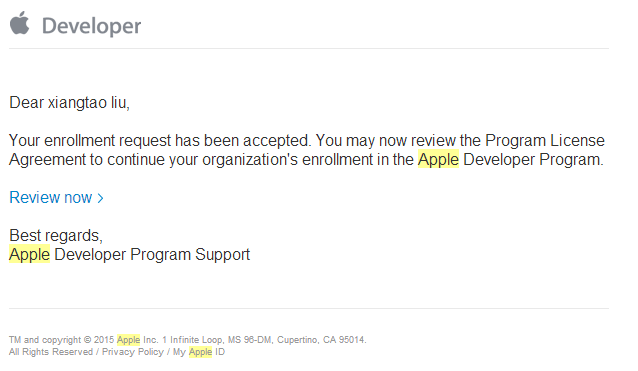The width and height of the screenshot is (638, 371).
Task: Click All Rights Reserved footer text
Action: [51, 352]
